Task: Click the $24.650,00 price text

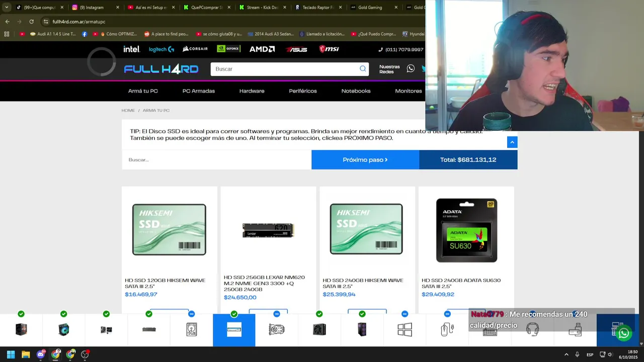Action: click(240, 297)
